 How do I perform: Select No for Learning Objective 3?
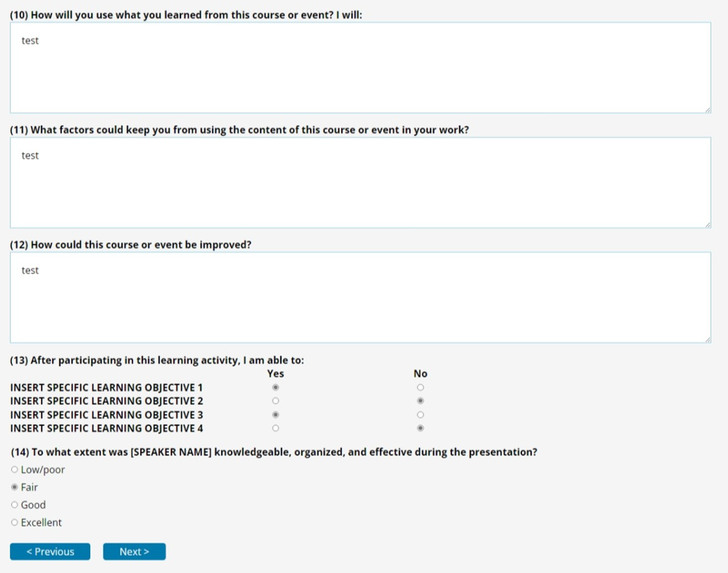pos(420,415)
